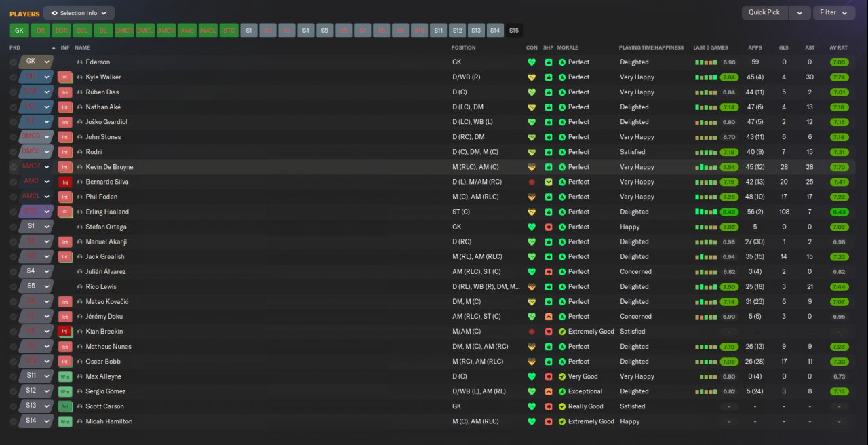Viewport: 868px width, 445px height.
Task: Toggle the pick circle for Nathan Aké
Action: [x=14, y=107]
